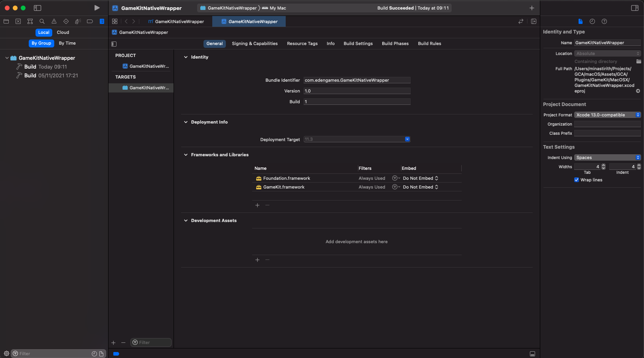Image resolution: width=644 pixels, height=358 pixels.
Task: Open the Project navigator folder icon
Action: click(6, 22)
